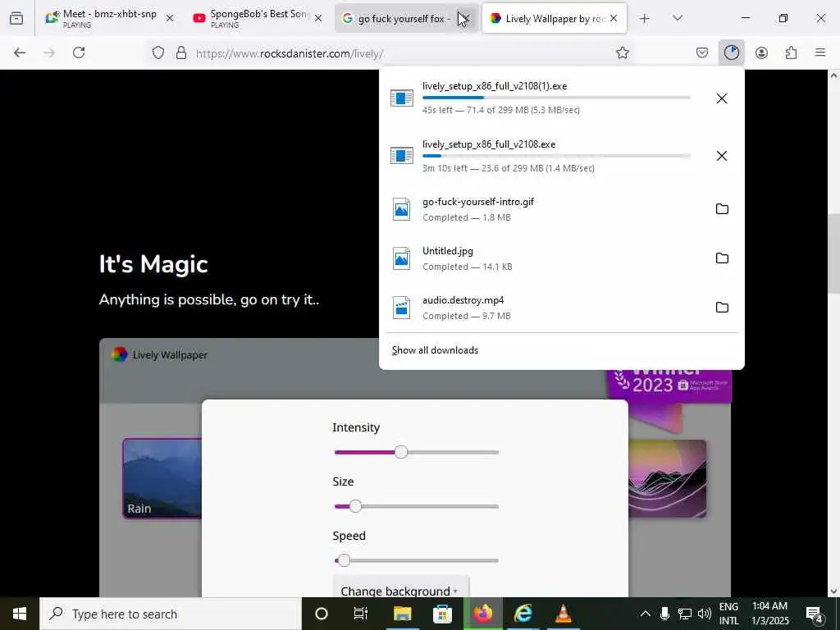This screenshot has width=840, height=630.
Task: Bookmark this page with the star
Action: tap(622, 52)
